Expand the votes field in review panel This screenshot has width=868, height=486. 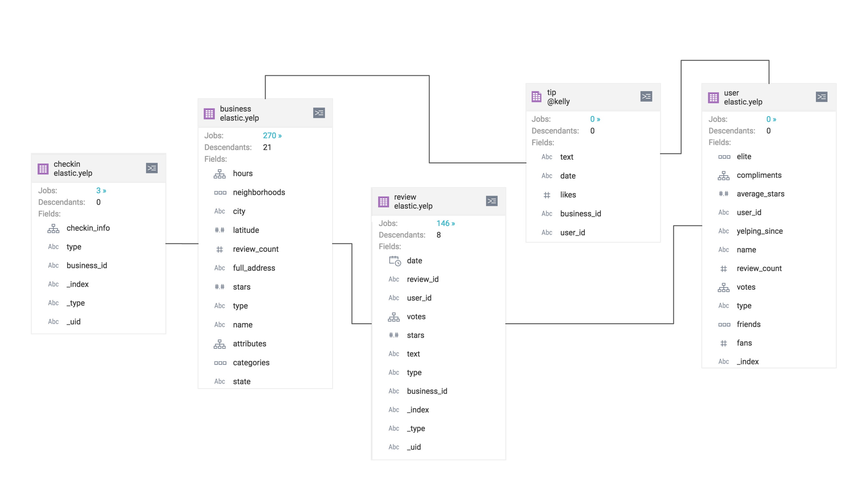click(x=392, y=316)
